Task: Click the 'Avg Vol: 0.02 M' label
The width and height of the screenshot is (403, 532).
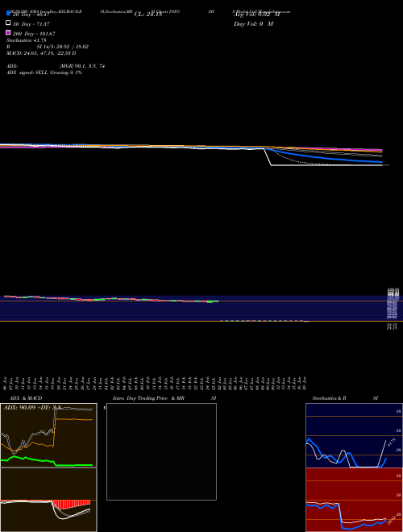Action: 257,15
